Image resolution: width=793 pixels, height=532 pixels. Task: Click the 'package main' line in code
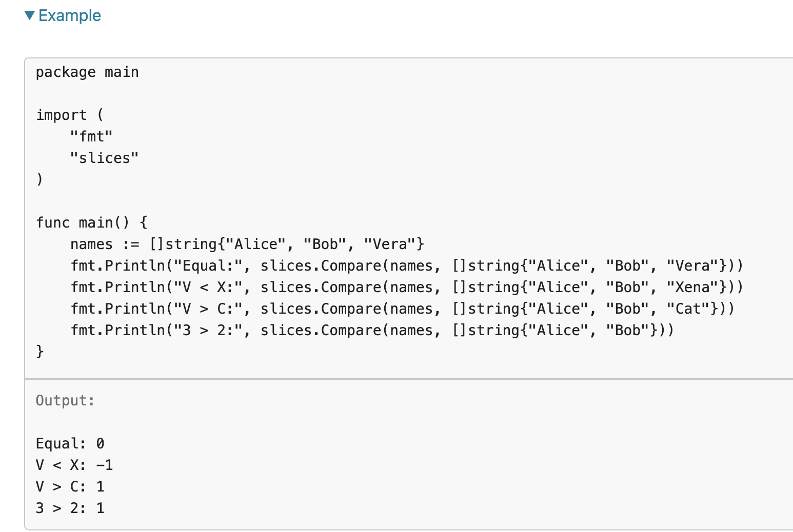[87, 72]
